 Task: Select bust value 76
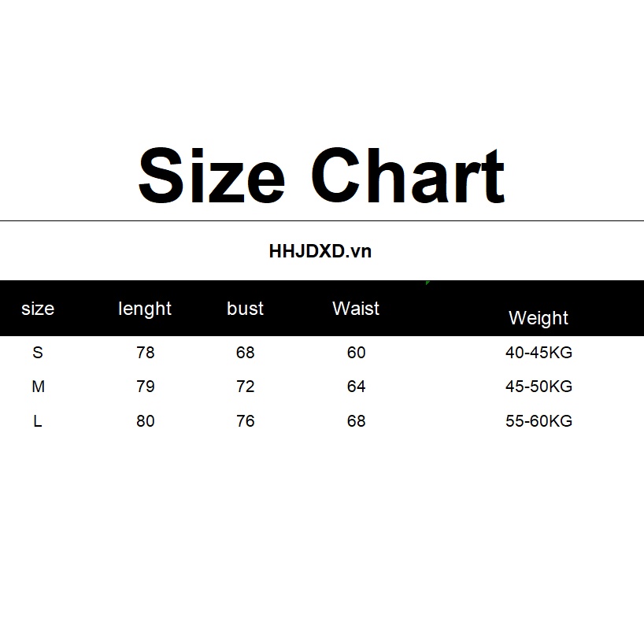pyautogui.click(x=246, y=421)
